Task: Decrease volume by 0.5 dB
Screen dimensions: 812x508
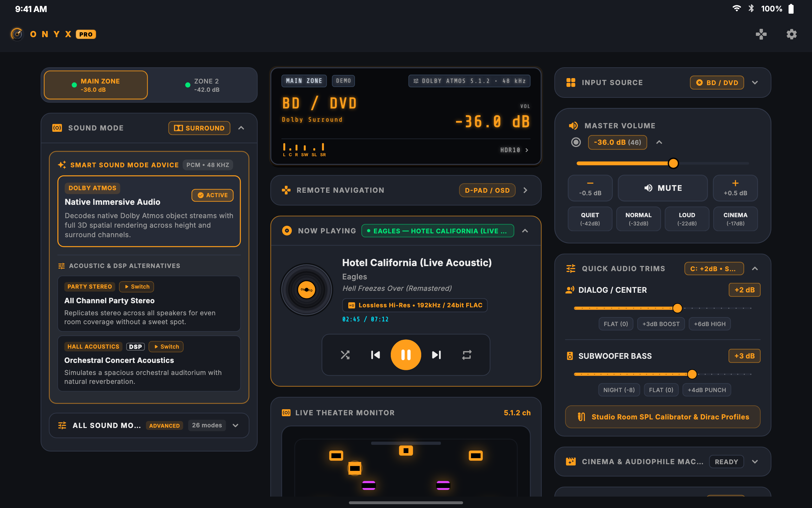Action: click(590, 188)
